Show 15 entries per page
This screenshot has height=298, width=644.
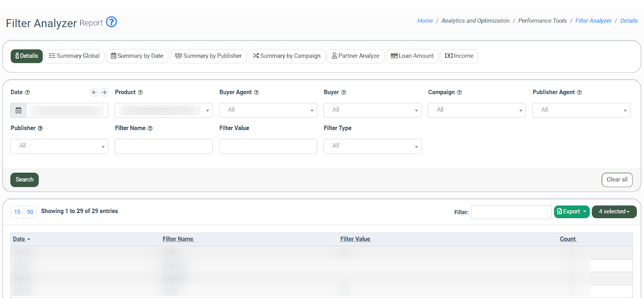coord(17,212)
